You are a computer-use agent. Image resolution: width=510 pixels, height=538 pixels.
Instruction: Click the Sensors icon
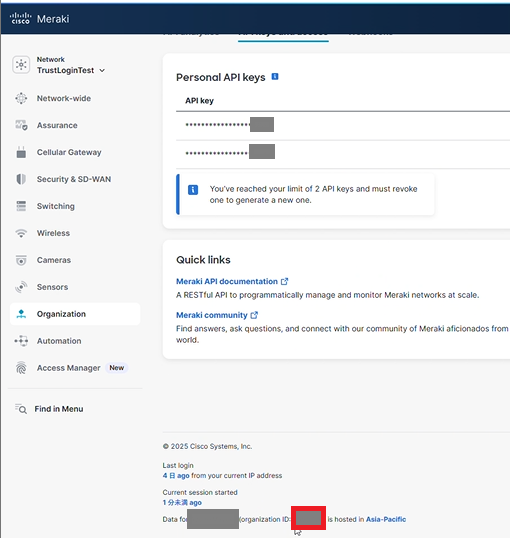pyautogui.click(x=21, y=287)
